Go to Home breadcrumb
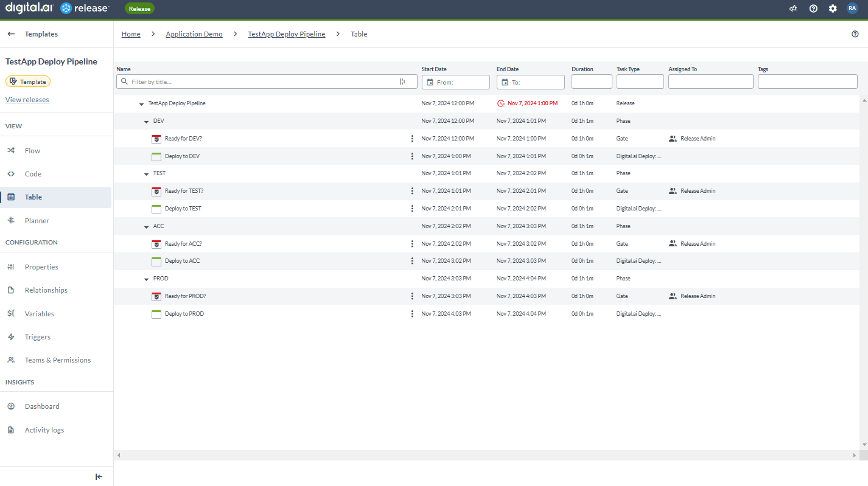 pos(131,34)
